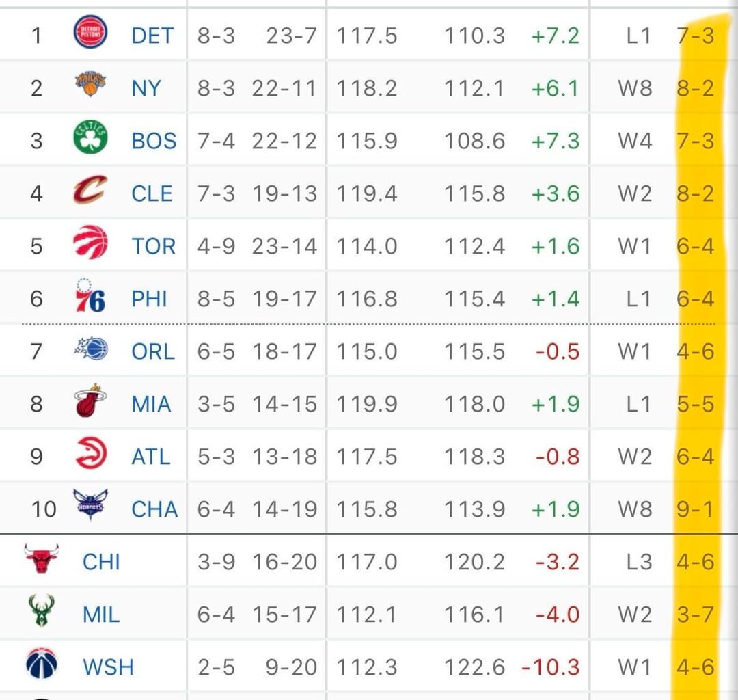This screenshot has height=700, width=738.
Task: Open the DET team link
Action: tap(152, 35)
